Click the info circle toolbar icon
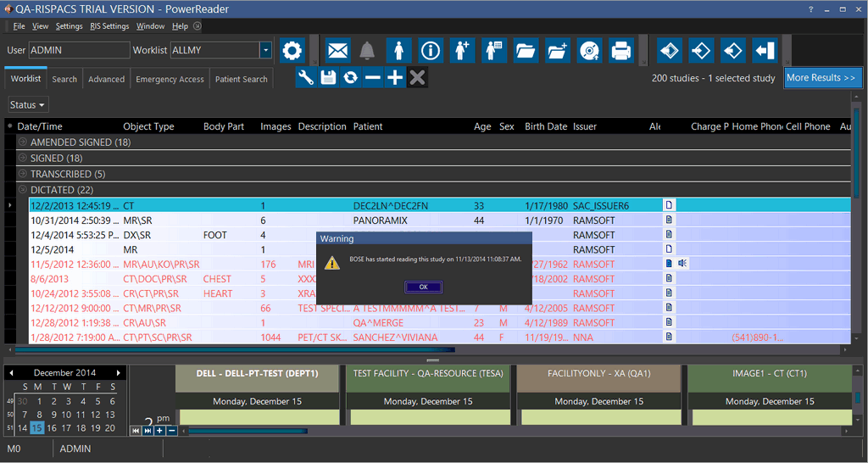The image size is (868, 463). click(431, 51)
